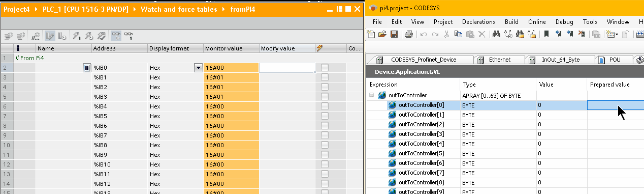Click Monitor value column header
This screenshot has width=644, height=194.
click(231, 48)
